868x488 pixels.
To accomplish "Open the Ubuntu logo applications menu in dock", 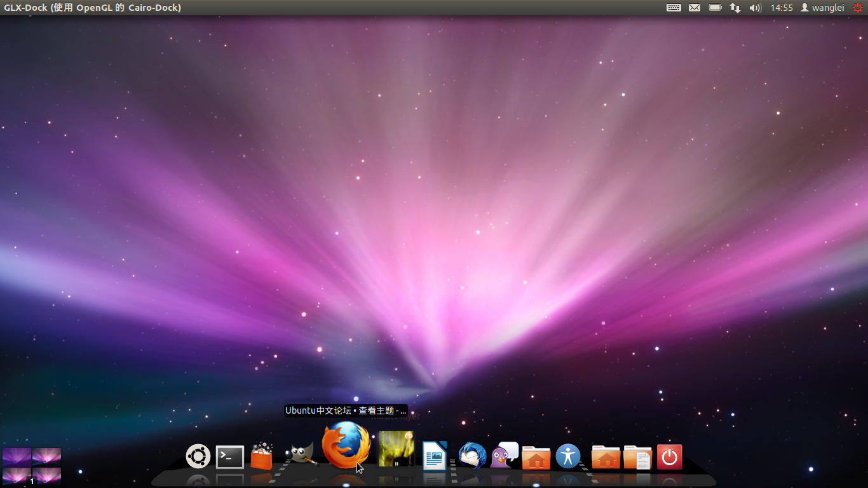I will [x=198, y=456].
